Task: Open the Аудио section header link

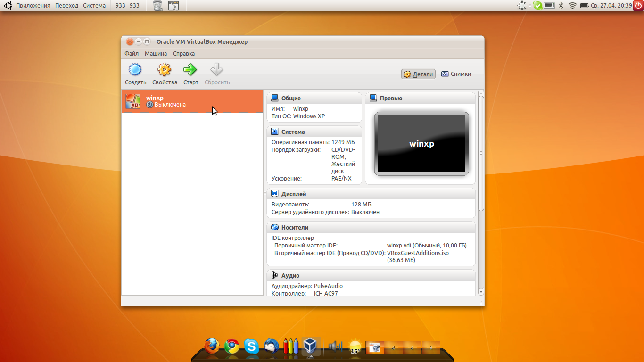Action: click(x=290, y=276)
